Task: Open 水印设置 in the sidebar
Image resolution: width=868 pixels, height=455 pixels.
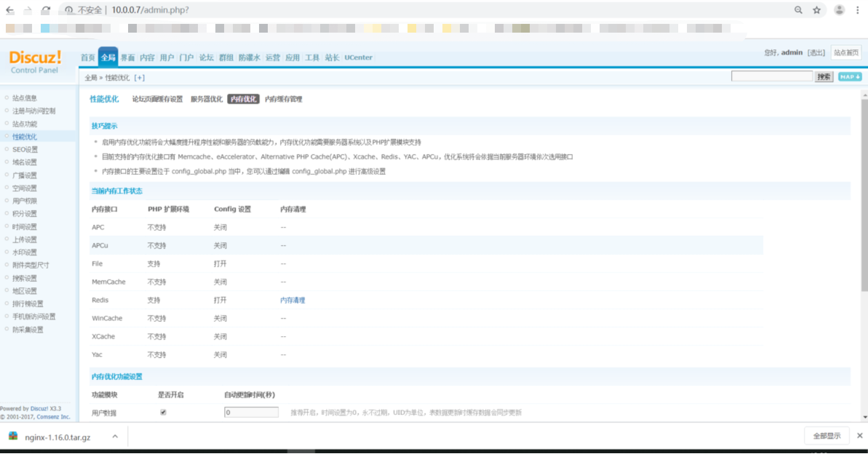Action: tap(24, 252)
